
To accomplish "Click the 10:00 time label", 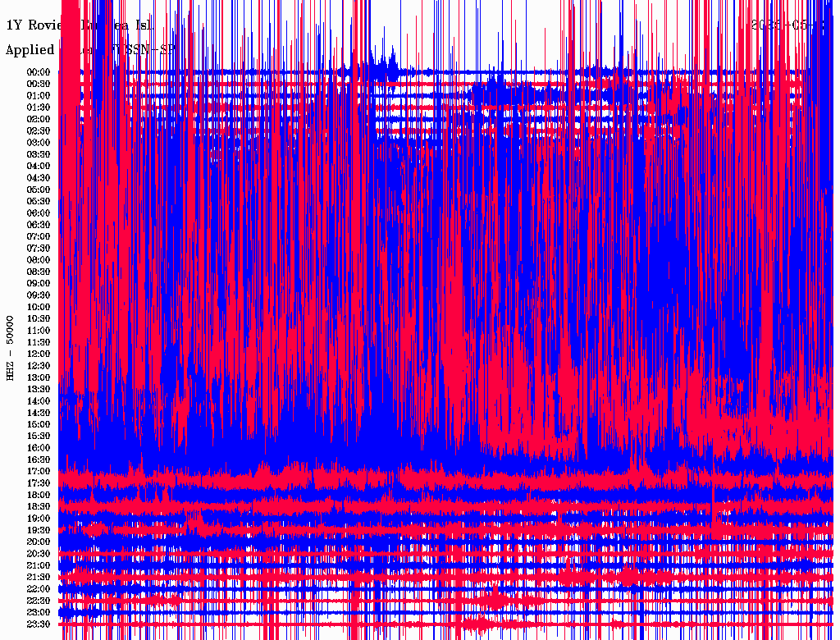I will [x=39, y=307].
